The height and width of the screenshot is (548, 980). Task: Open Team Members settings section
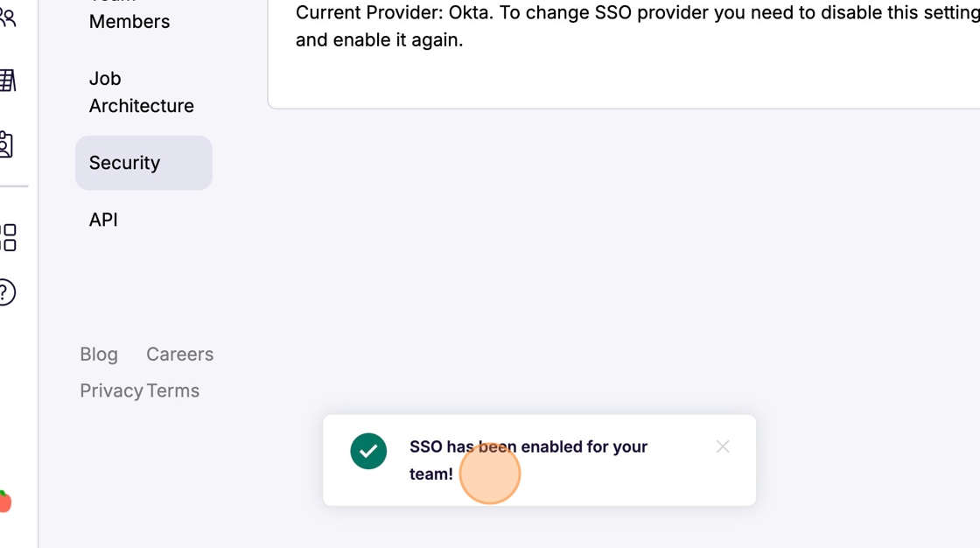[129, 19]
